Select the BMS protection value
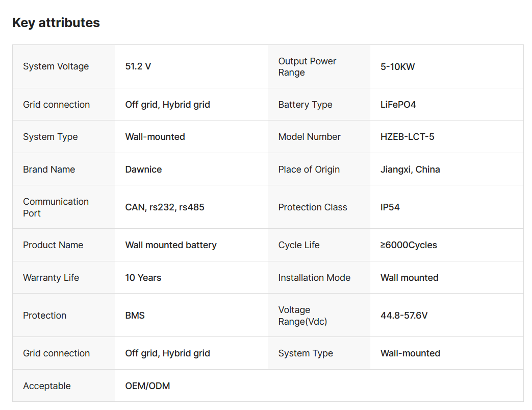The height and width of the screenshot is (410, 532). [x=135, y=316]
